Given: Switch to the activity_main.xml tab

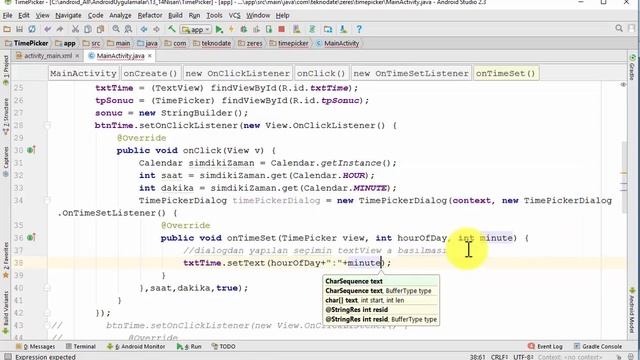Looking at the screenshot, I should click(x=47, y=56).
